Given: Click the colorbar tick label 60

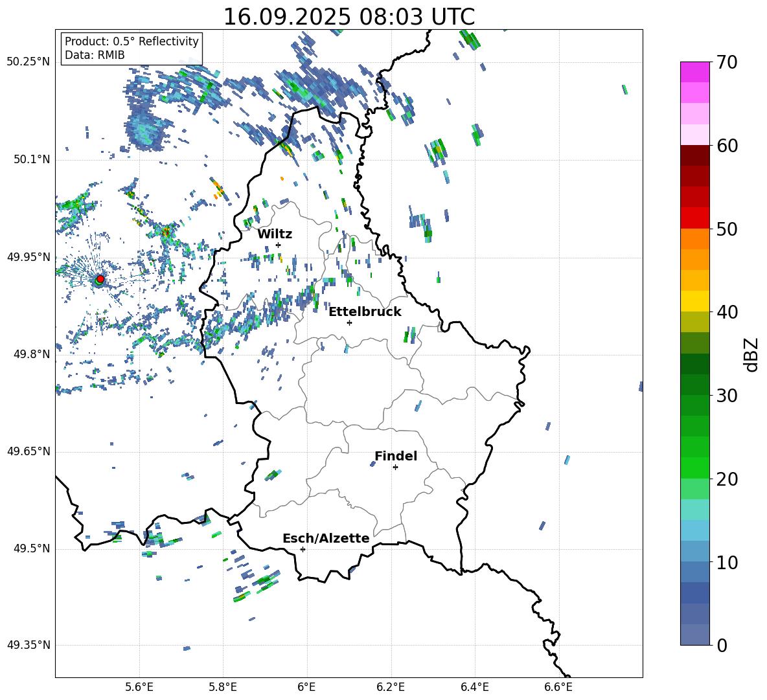Looking at the screenshot, I should click(x=727, y=146).
